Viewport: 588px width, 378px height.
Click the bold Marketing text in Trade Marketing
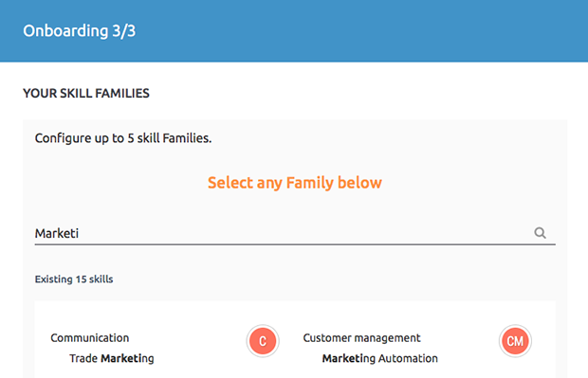click(x=127, y=358)
